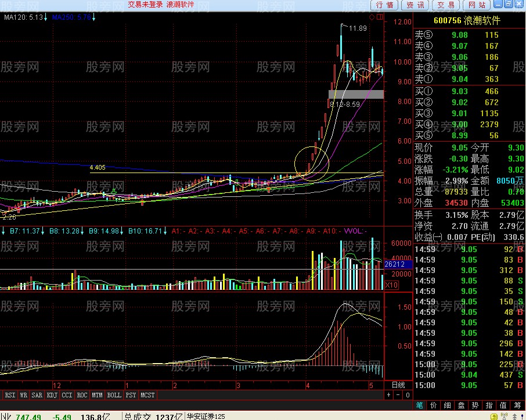
Task: Click the MA120 down arrow indicator
Action: point(46,17)
